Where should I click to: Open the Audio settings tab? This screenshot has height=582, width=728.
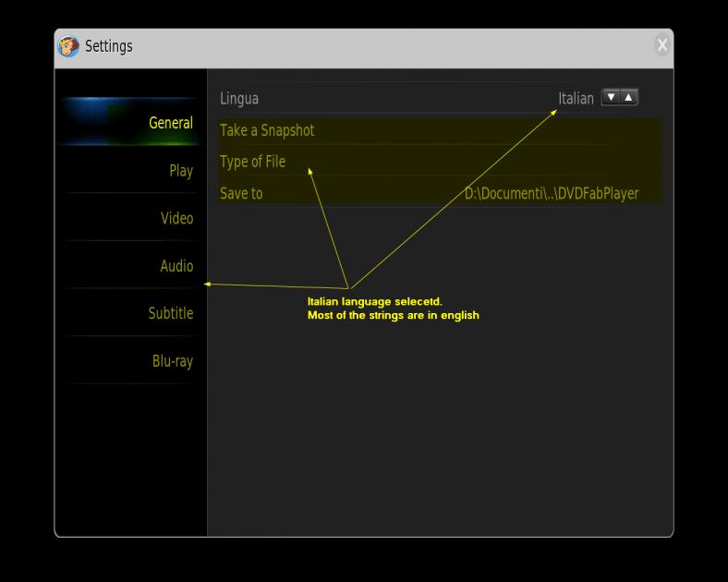click(129, 265)
